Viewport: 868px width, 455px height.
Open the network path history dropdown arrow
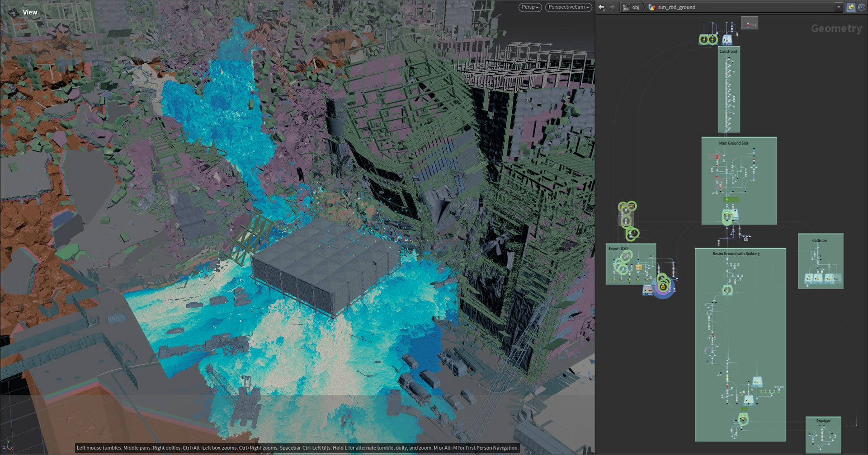(x=838, y=7)
